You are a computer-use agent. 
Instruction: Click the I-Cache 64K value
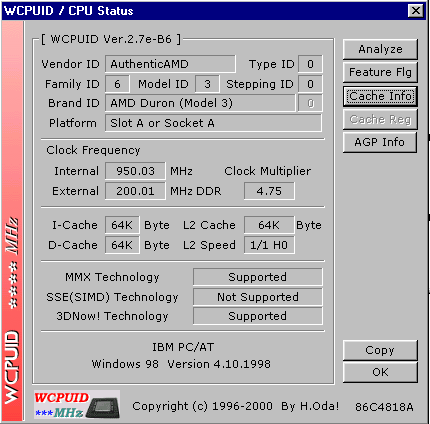(x=122, y=225)
